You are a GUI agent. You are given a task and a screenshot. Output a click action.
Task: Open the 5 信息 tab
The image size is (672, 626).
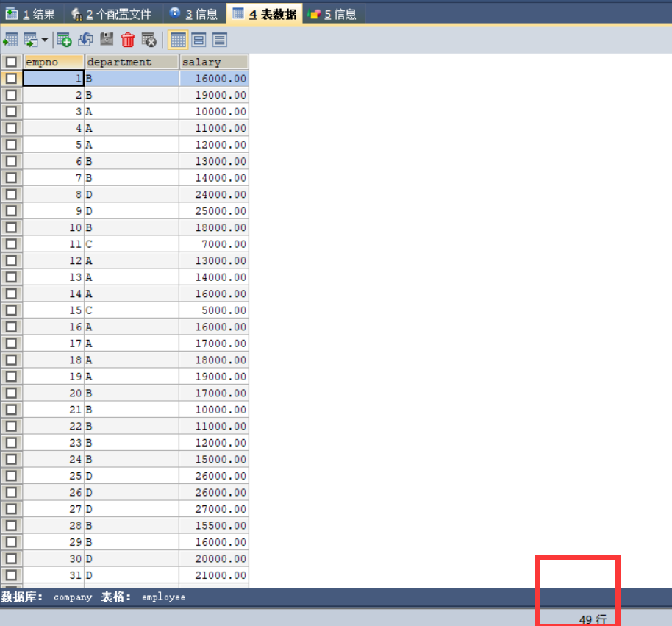coord(332,14)
